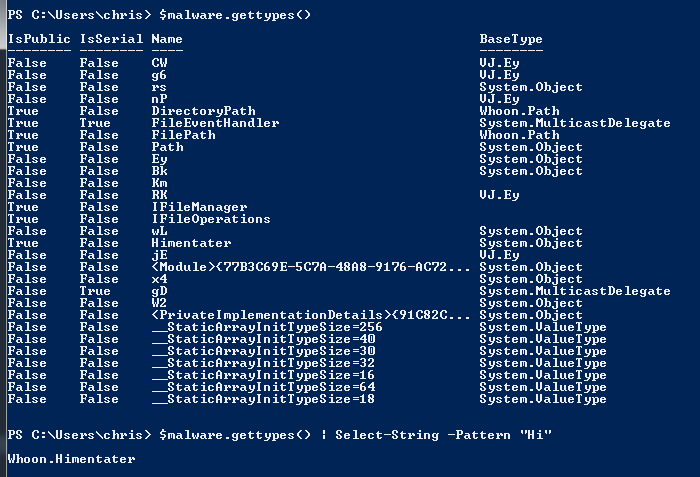Click the PrivateImplementationDetails entry
Image resolution: width=700 pixels, height=477 pixels.
(x=311, y=315)
